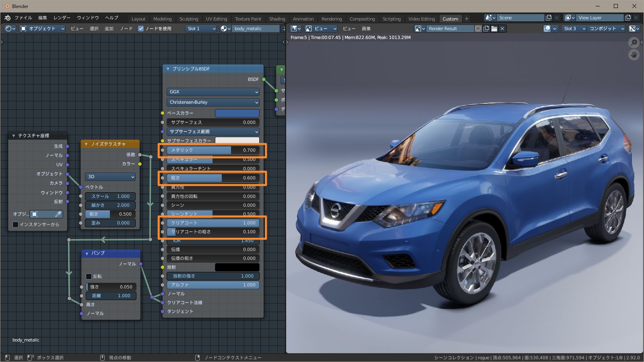
Task: Open the image editor mode picture icon
Action: (x=309, y=29)
